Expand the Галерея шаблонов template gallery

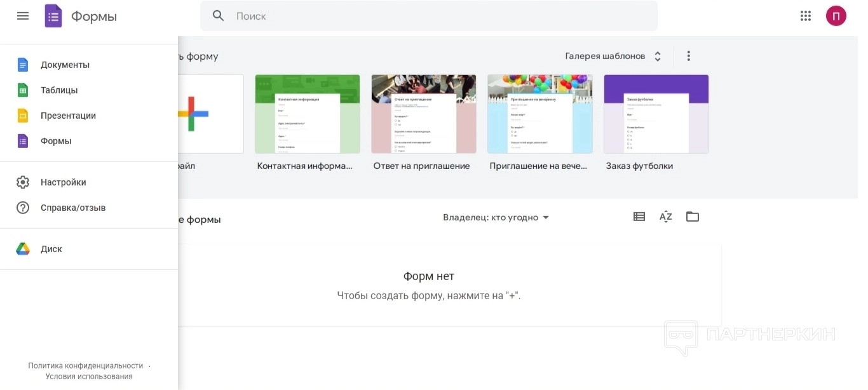pos(613,56)
